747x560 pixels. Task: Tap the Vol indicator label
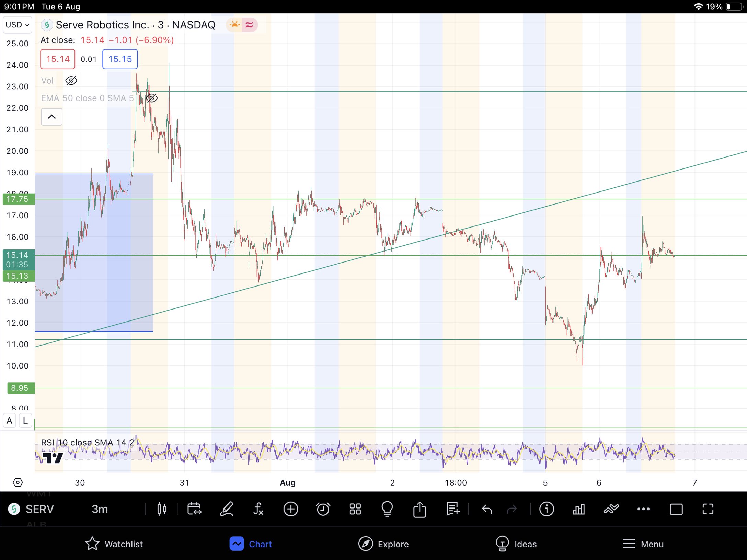pos(47,81)
